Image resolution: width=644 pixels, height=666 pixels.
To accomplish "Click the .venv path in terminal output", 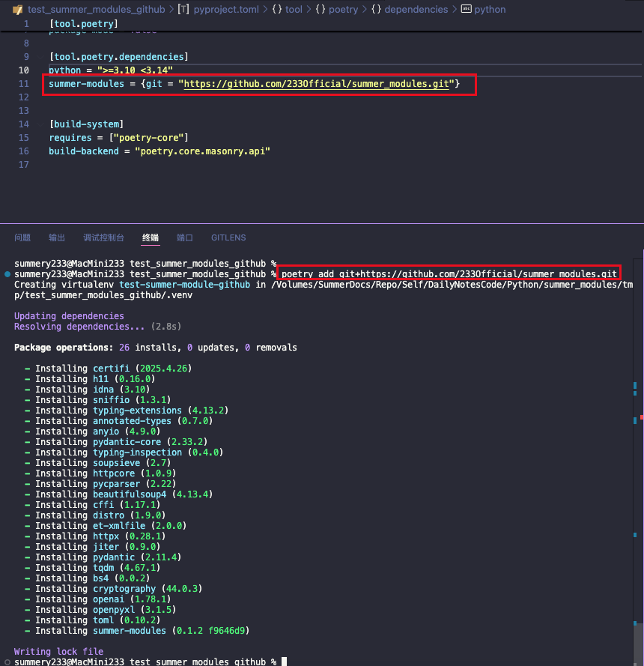I will [x=103, y=295].
